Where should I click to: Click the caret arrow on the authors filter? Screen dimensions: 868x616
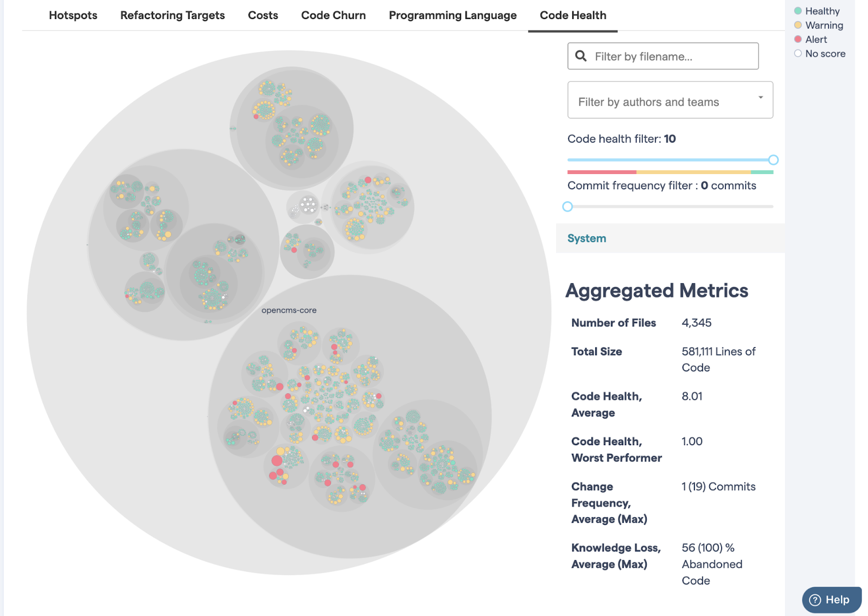pos(761,98)
